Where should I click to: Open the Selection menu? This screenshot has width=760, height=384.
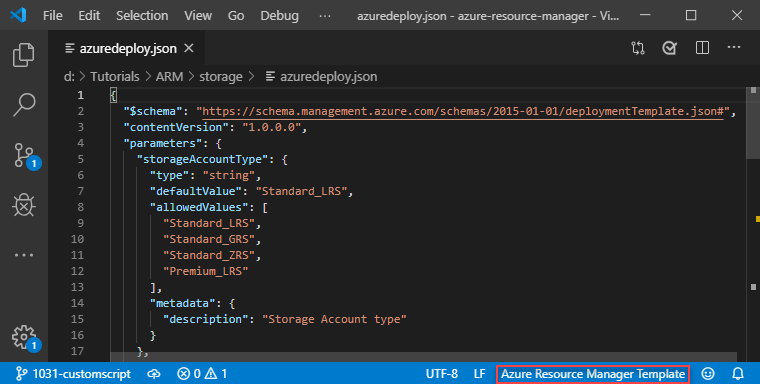pyautogui.click(x=142, y=16)
